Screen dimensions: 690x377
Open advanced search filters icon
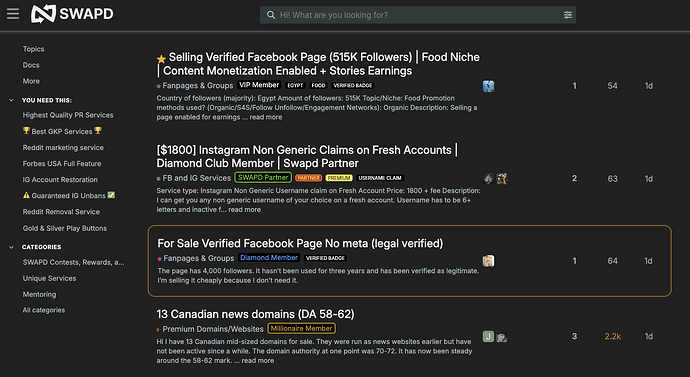(x=568, y=15)
